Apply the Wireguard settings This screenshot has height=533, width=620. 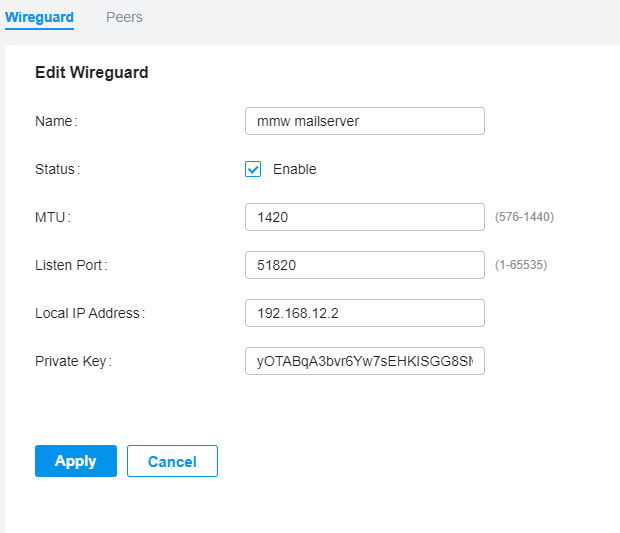(x=76, y=461)
